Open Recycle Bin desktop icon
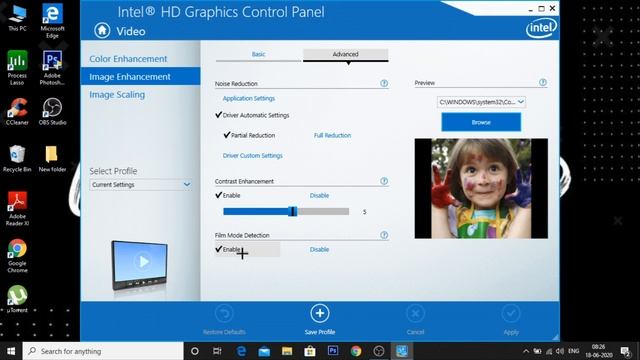The height and width of the screenshot is (360, 640). [x=17, y=158]
